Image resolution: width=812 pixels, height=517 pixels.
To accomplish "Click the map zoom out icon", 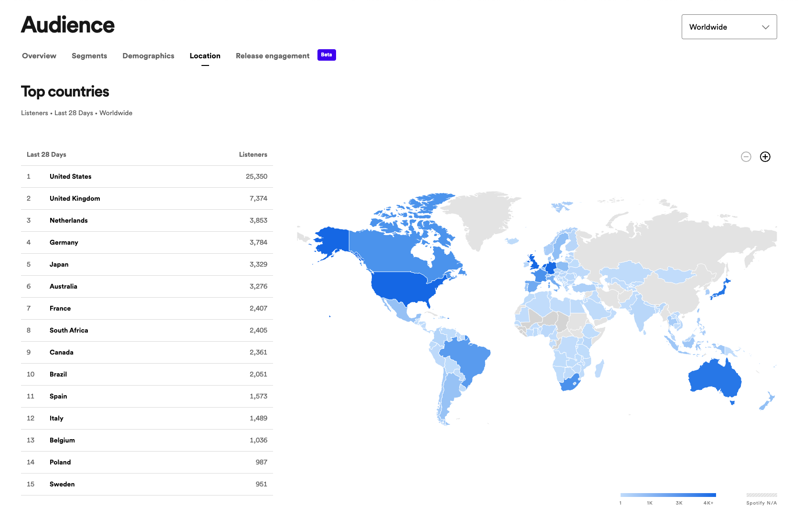I will [x=746, y=157].
